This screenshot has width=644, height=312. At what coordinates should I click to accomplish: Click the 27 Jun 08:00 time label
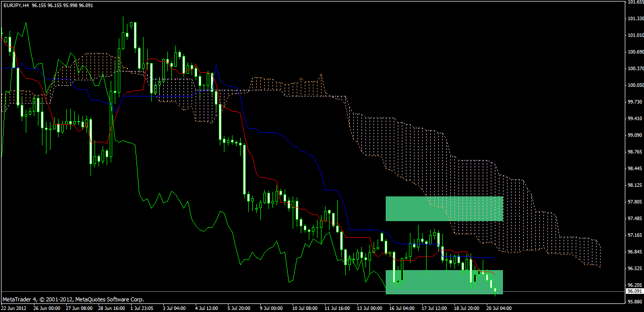79,307
